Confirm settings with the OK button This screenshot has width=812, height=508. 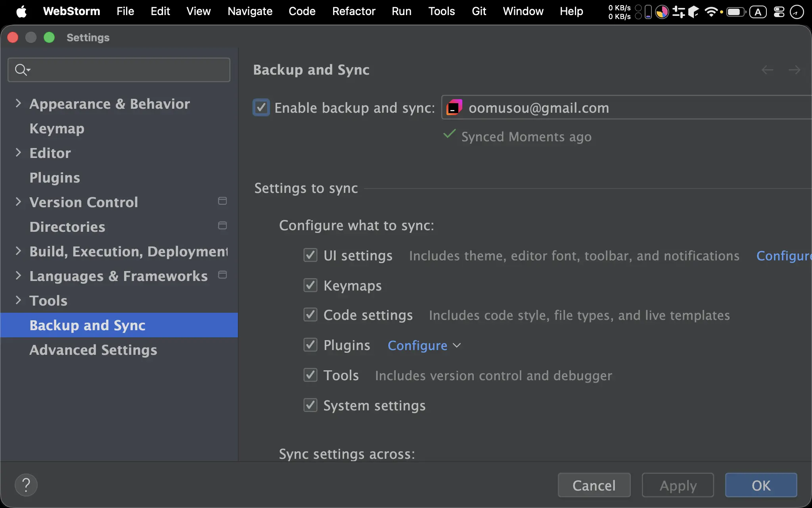(x=761, y=485)
